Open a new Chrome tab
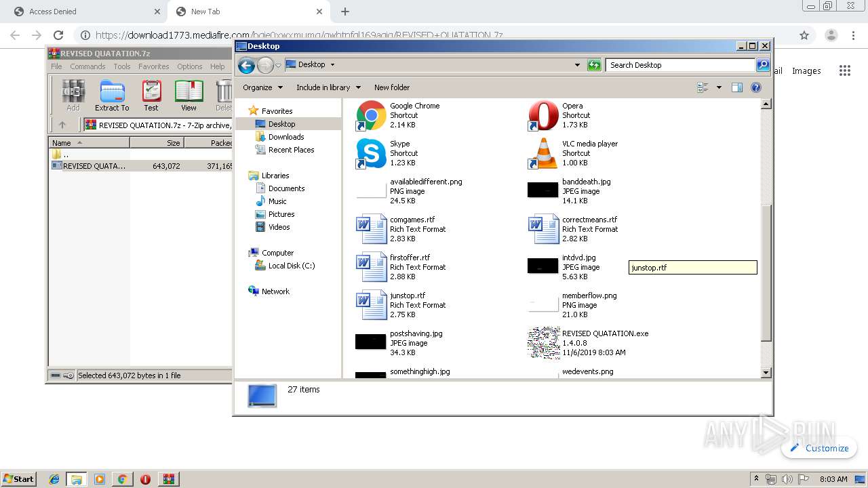 tap(345, 12)
